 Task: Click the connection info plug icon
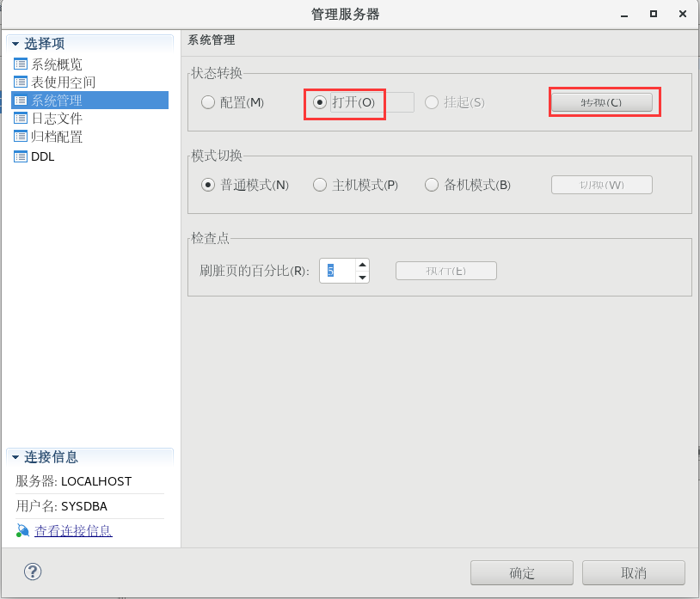22,530
